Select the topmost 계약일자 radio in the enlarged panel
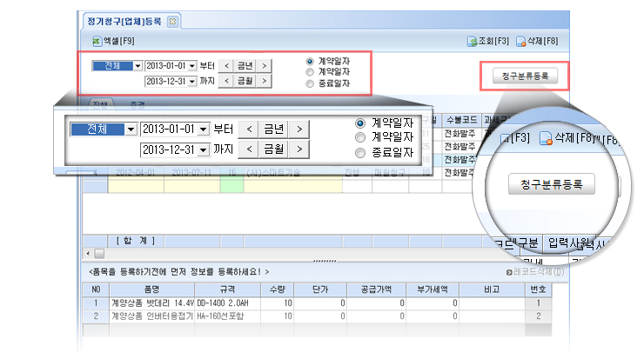644x352 pixels. 361,123
